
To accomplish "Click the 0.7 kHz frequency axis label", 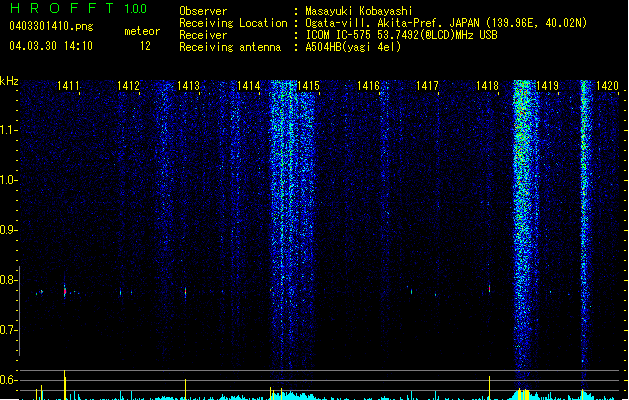I will click(x=8, y=330).
